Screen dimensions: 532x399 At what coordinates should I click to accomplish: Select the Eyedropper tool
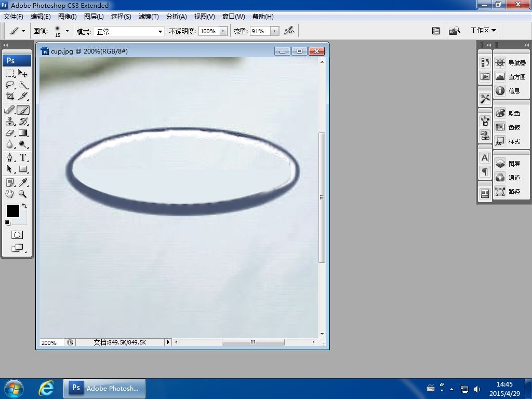pos(23,182)
